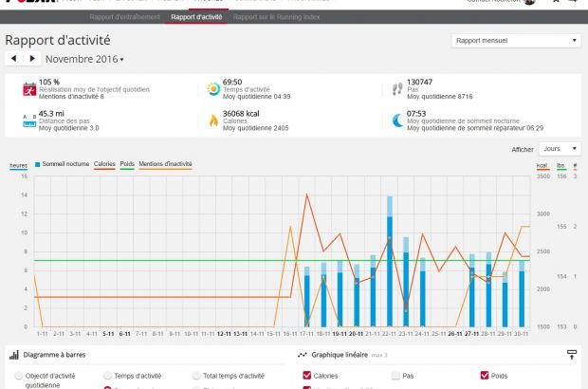Uncheck the Calories line graph checkbox
Screen dimensions: 588x389
pos(306,376)
